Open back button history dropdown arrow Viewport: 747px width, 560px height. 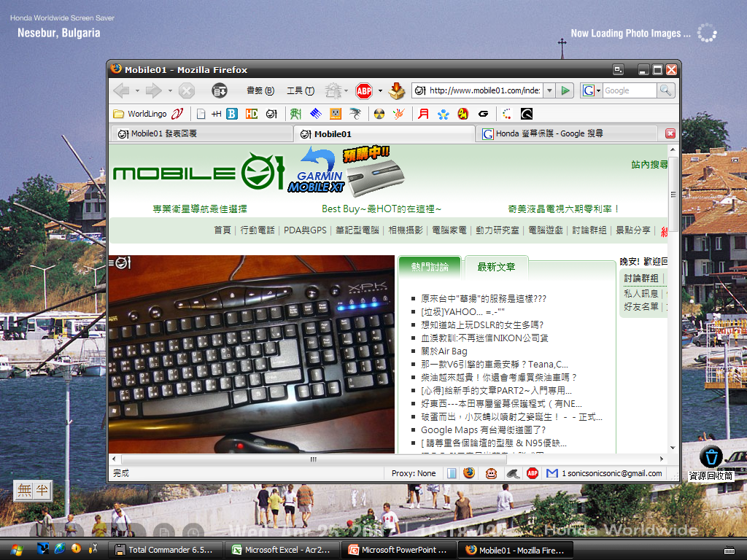tap(137, 90)
